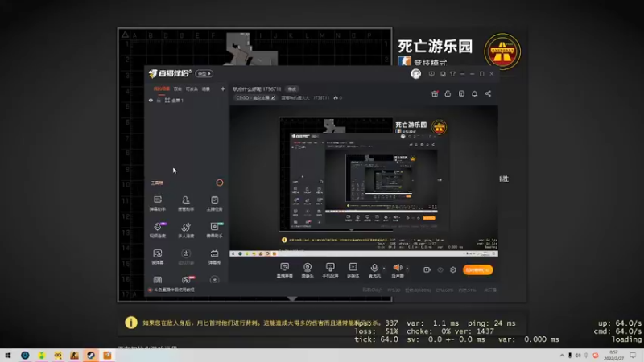Add a multimedia source
Image resolution: width=644 pixels, height=362 pixels.
(353, 270)
